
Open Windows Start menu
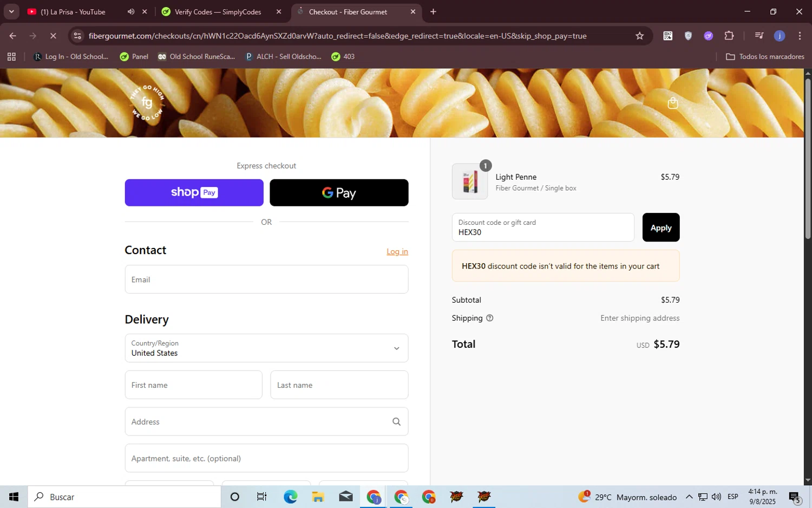[14, 497]
